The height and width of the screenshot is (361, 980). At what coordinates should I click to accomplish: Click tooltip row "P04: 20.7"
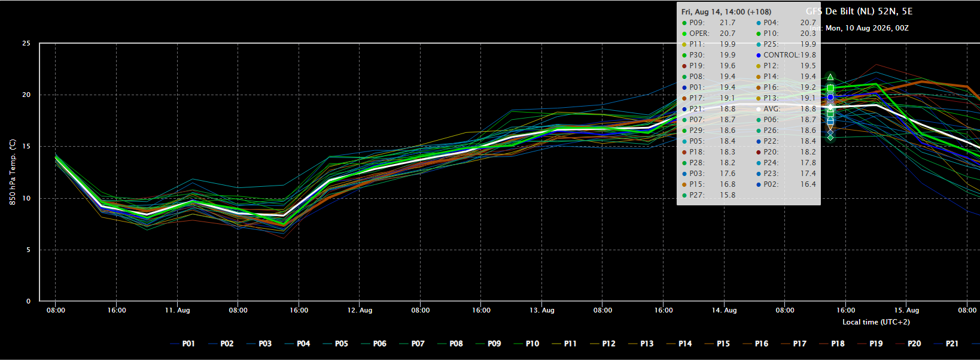[x=786, y=23]
